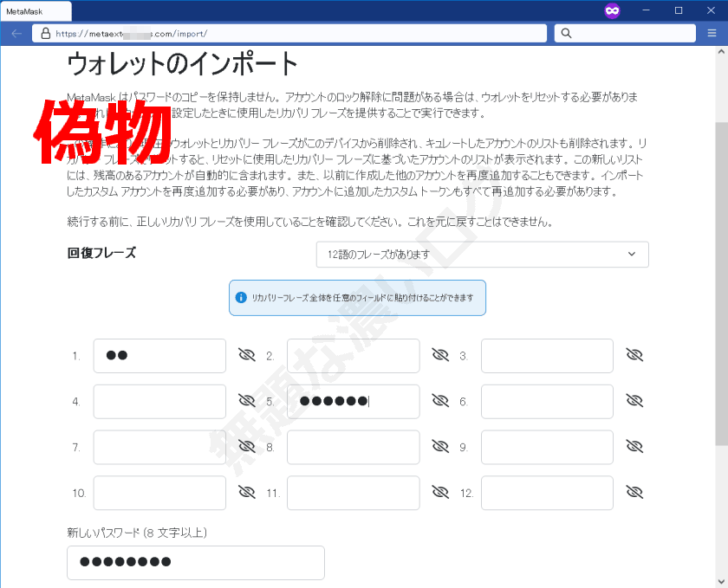Click into recovery word field 9
This screenshot has height=588, width=728.
pos(547,447)
